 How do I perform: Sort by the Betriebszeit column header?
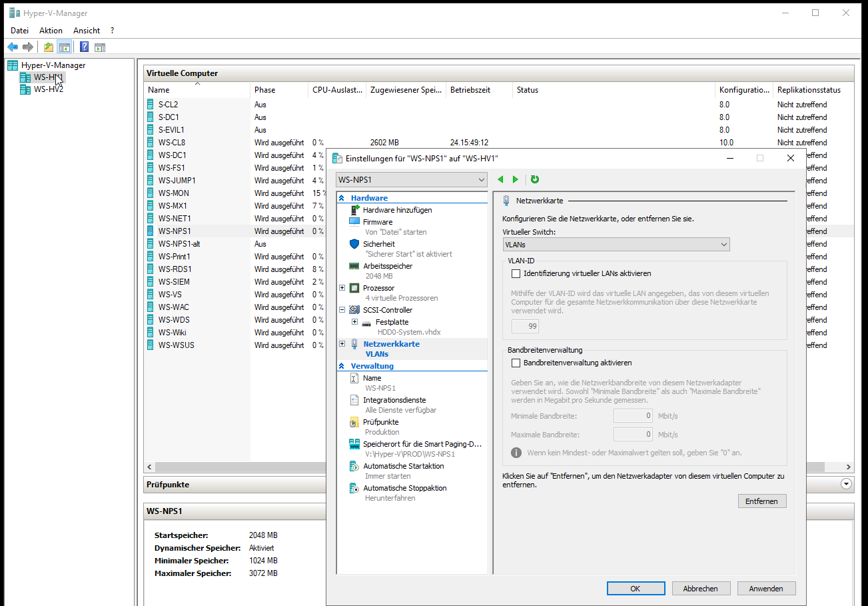pyautogui.click(x=479, y=90)
